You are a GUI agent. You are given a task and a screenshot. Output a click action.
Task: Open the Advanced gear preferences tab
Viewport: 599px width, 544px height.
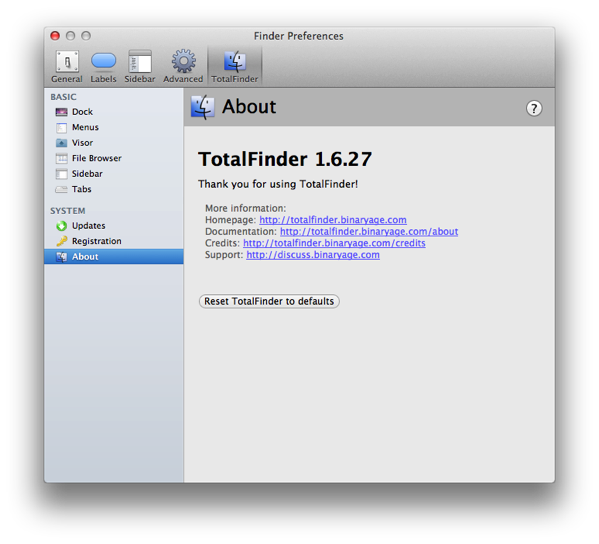[x=183, y=66]
